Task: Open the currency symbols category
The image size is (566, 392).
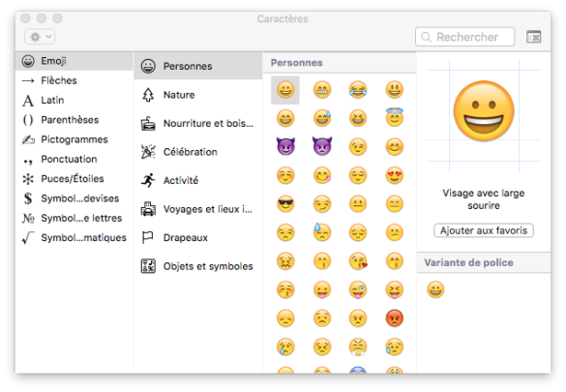Action: (x=74, y=198)
